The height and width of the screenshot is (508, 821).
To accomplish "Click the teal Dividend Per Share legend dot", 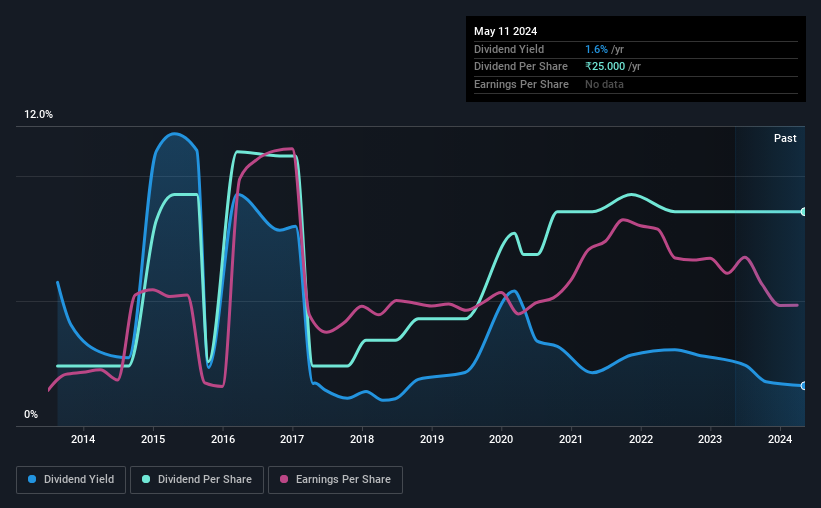I will point(146,479).
